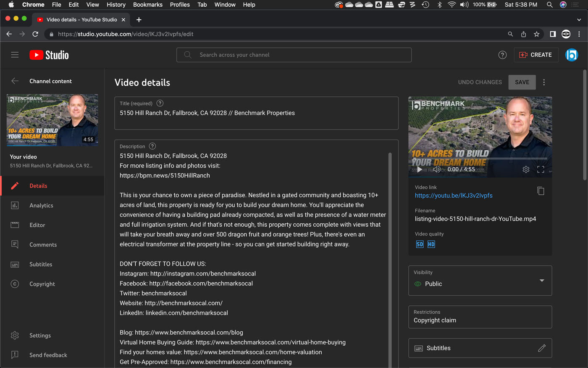Open the Subtitles icon in sidebar
Image resolution: width=588 pixels, height=368 pixels.
[15, 264]
